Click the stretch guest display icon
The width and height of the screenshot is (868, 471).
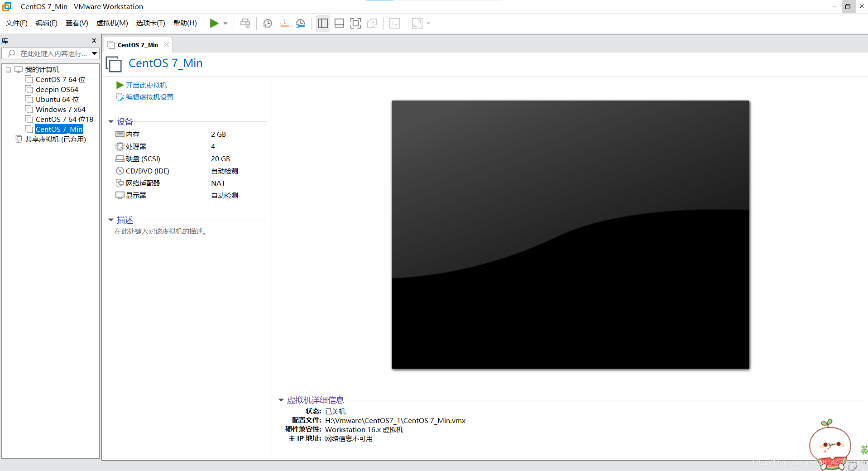[x=417, y=23]
